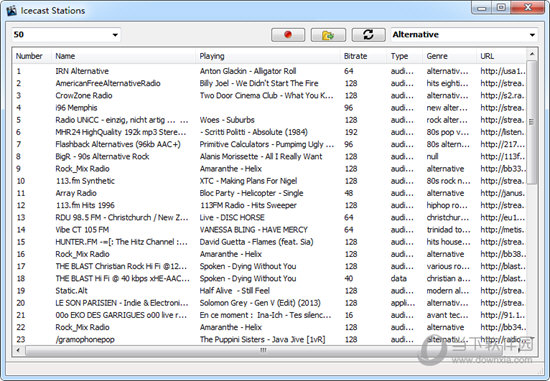The height and width of the screenshot is (381, 550).
Task: Click the Icecast Stations title icon
Action: (12, 11)
